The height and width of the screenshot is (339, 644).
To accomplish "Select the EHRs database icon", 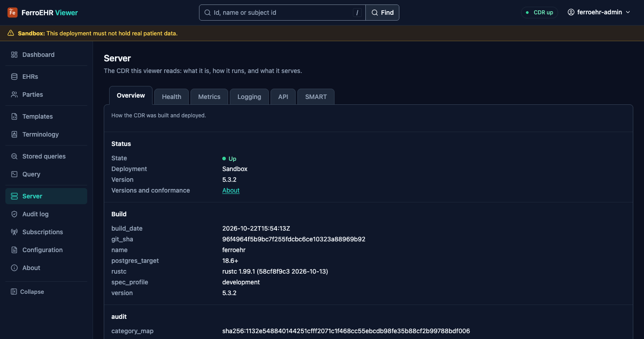I will click(x=14, y=77).
